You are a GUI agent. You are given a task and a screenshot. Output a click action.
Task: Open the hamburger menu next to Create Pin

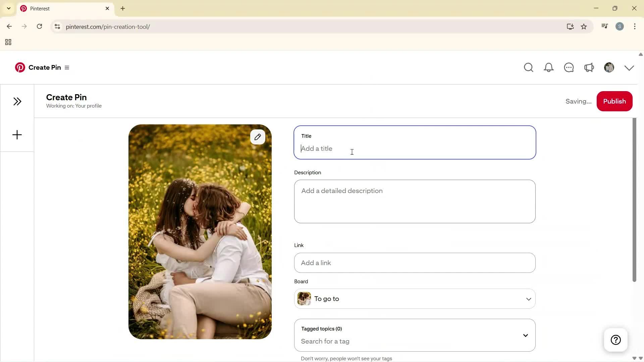[x=67, y=67]
